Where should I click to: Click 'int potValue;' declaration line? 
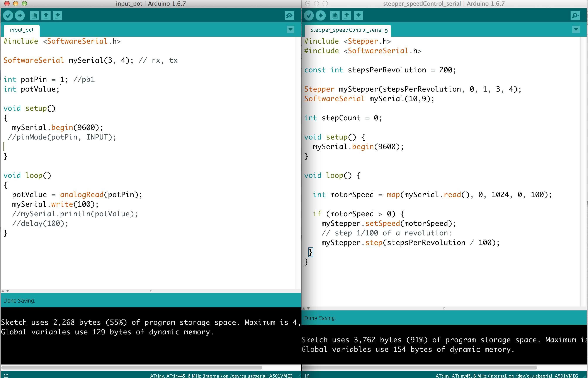(31, 89)
